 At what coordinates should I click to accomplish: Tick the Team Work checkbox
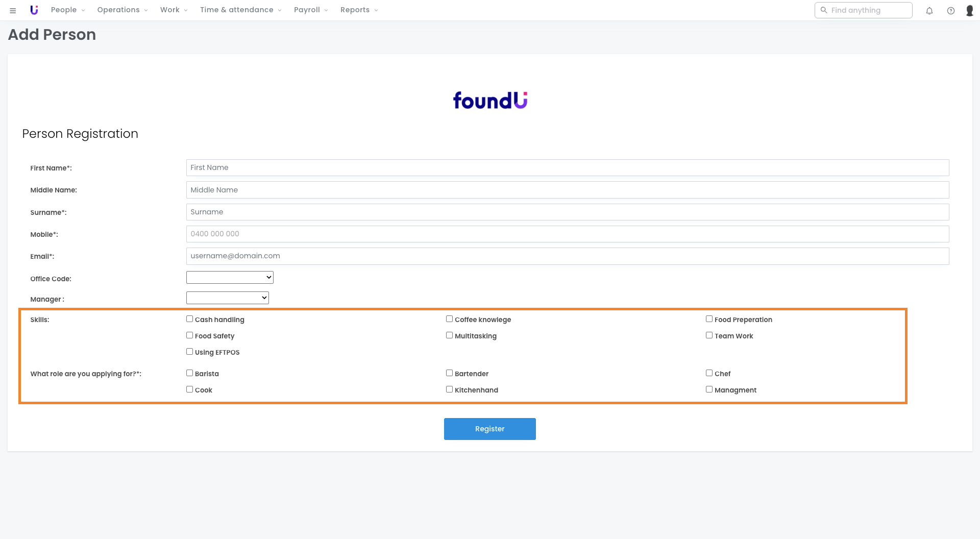709,335
